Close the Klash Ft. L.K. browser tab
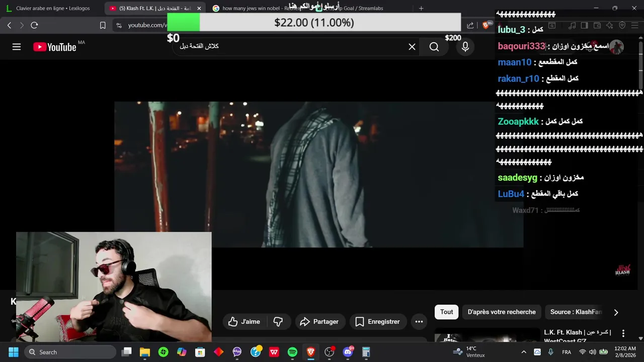 199,9
